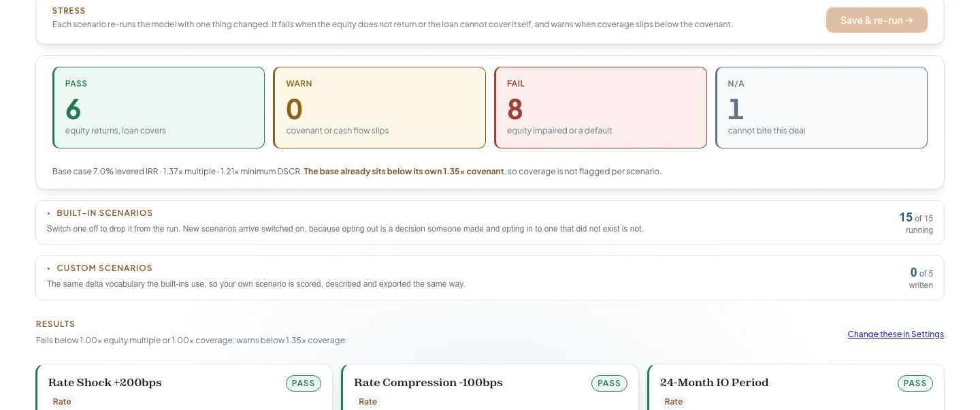Click 'equity returns, loan covers' caption
This screenshot has width=980, height=410.
point(116,131)
